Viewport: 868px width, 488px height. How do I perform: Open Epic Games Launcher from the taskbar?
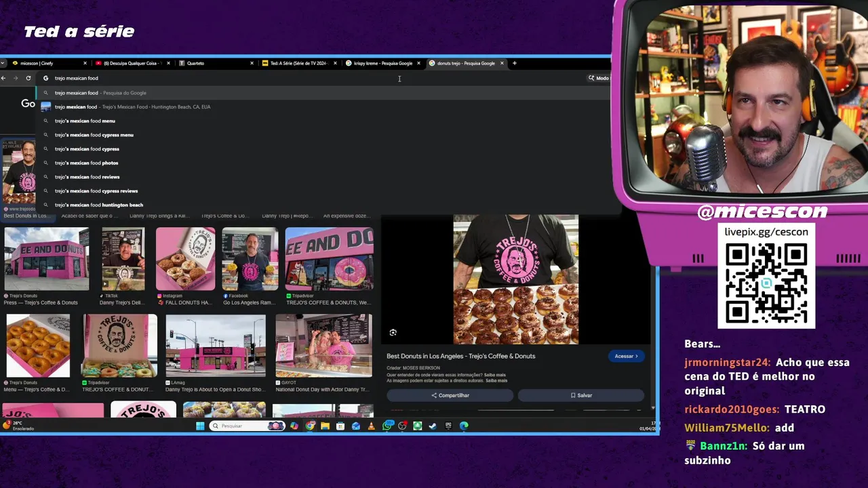(448, 426)
